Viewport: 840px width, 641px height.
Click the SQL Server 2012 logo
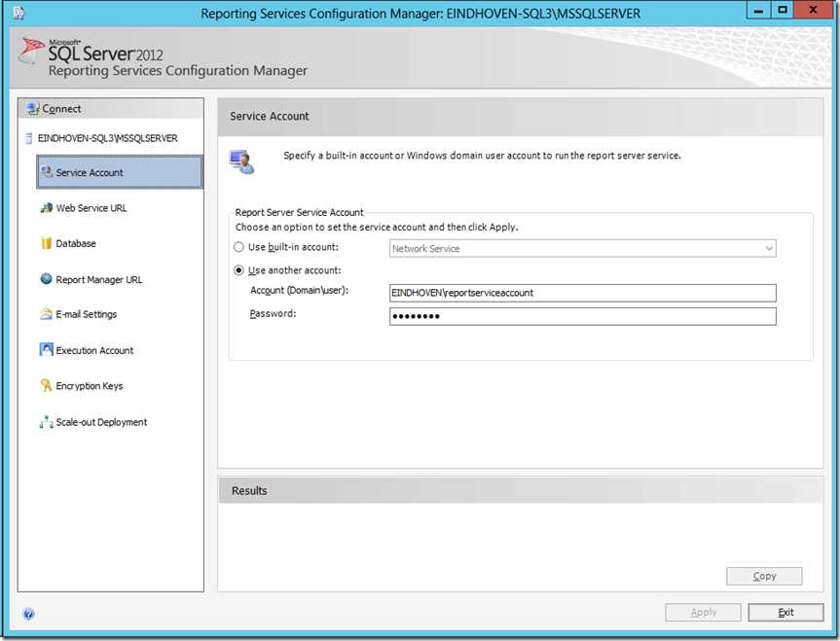pyautogui.click(x=91, y=52)
